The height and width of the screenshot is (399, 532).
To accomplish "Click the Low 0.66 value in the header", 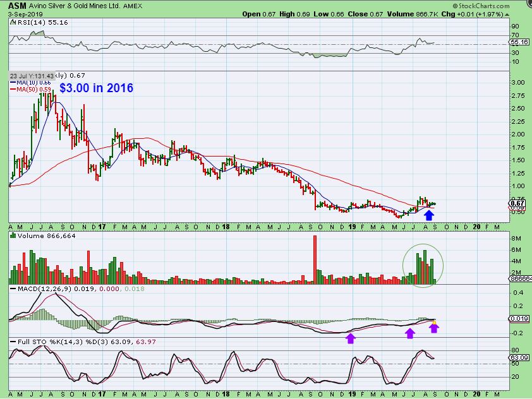I will [329, 15].
